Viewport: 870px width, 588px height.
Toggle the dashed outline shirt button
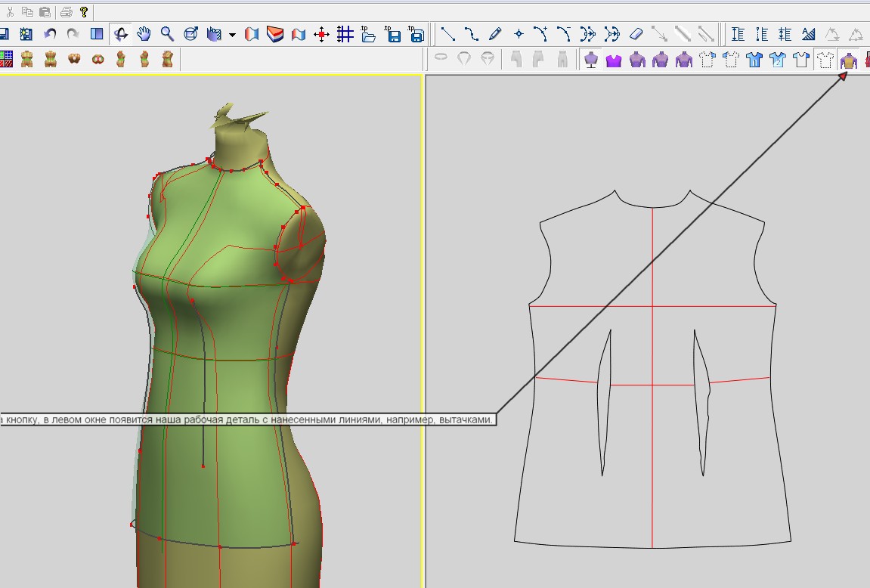tap(825, 59)
